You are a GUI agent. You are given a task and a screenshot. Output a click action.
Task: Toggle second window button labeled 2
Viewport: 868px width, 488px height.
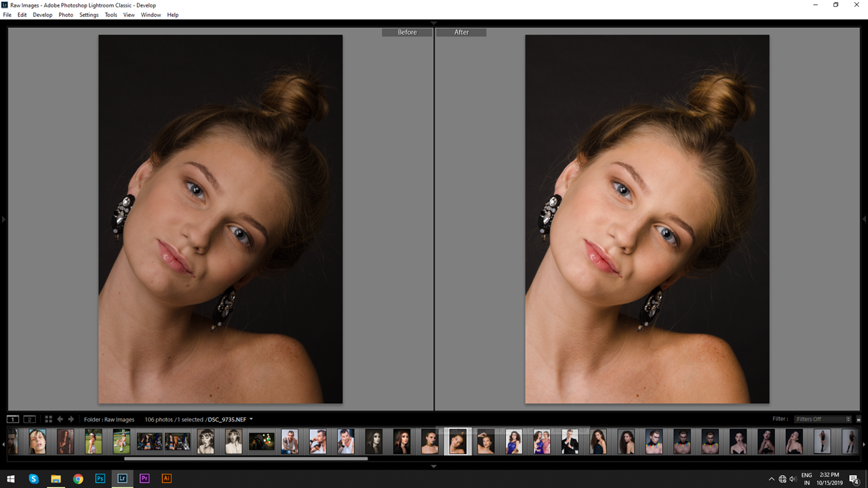coord(29,420)
